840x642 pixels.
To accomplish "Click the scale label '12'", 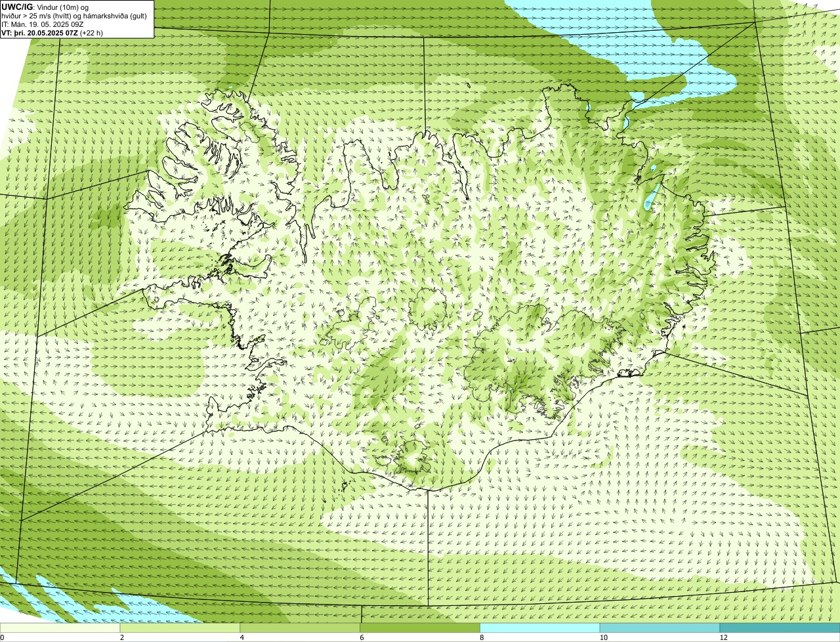I will (723, 637).
